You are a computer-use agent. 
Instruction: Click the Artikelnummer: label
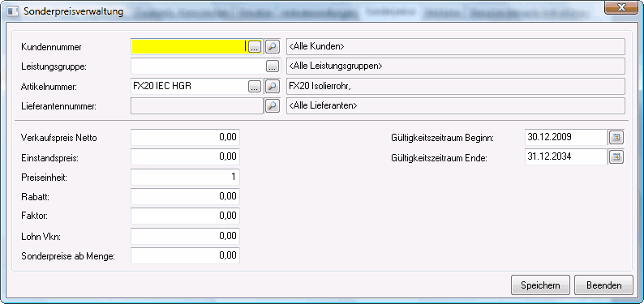pos(49,87)
